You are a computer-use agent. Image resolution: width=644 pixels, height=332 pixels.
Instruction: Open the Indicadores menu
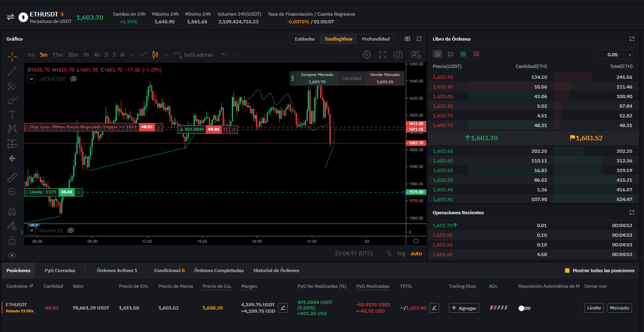pyautogui.click(x=193, y=55)
